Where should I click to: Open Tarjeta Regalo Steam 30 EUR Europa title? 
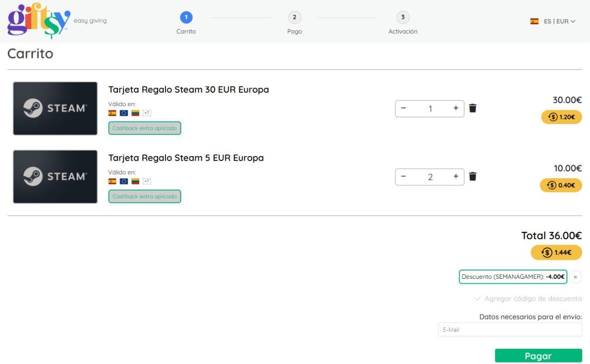(x=189, y=90)
